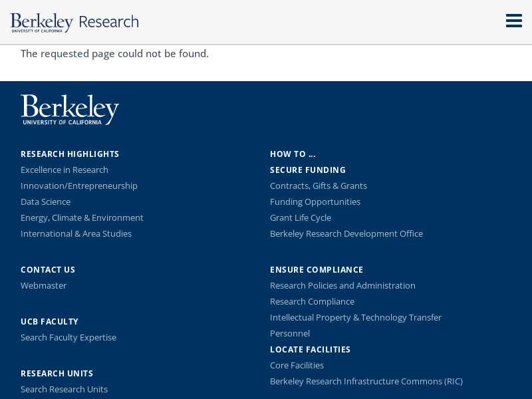The image size is (532, 399).
Task: Click the Research Units heading
Action: coord(57,374)
